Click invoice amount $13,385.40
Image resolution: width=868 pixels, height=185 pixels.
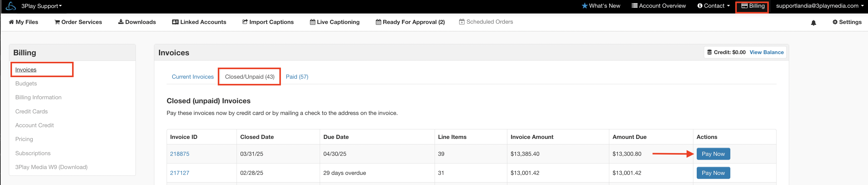525,154
